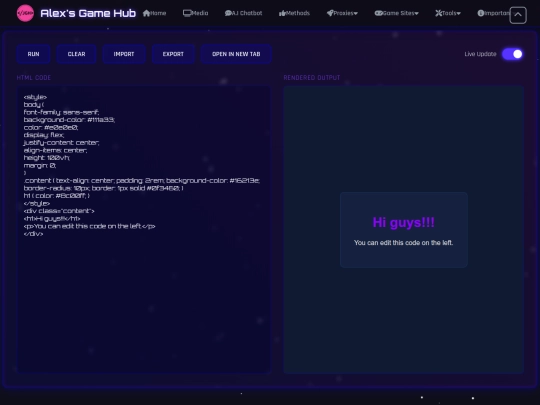The image size is (540, 405).
Task: Click the Home house icon
Action: click(x=146, y=13)
